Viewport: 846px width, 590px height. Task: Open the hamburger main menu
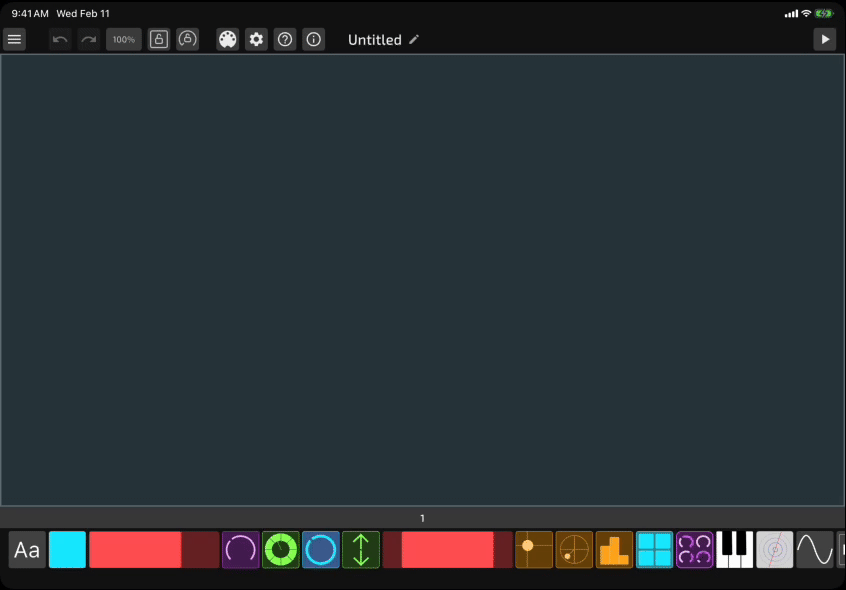point(15,39)
